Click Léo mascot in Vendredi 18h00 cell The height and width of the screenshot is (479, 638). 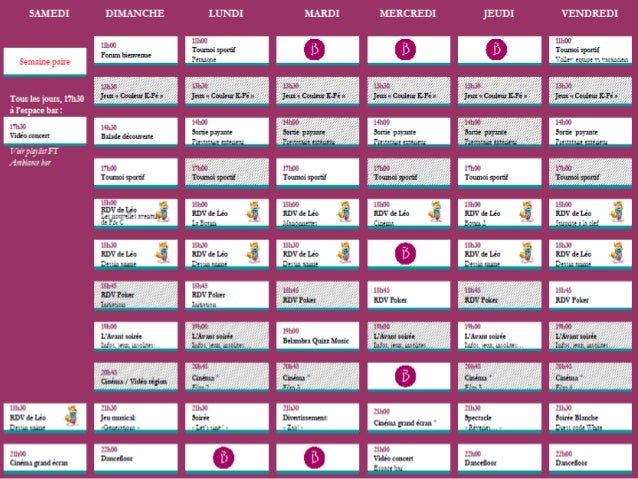pyautogui.click(x=617, y=212)
